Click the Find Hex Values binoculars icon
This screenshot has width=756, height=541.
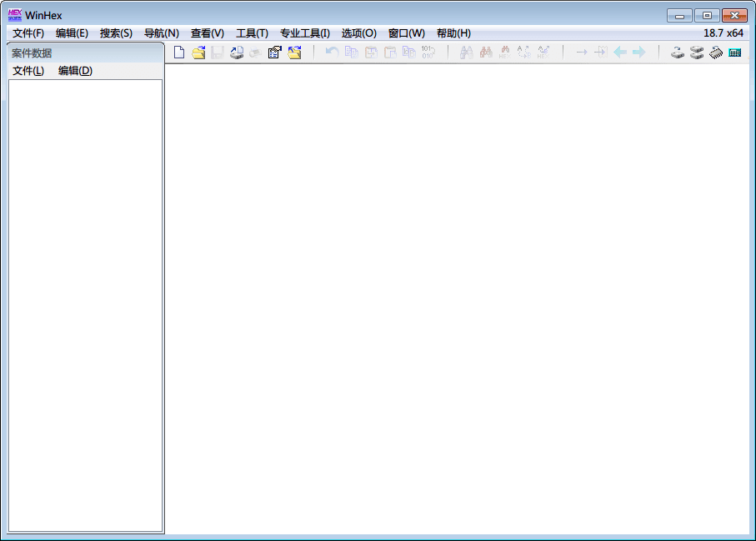tap(505, 52)
